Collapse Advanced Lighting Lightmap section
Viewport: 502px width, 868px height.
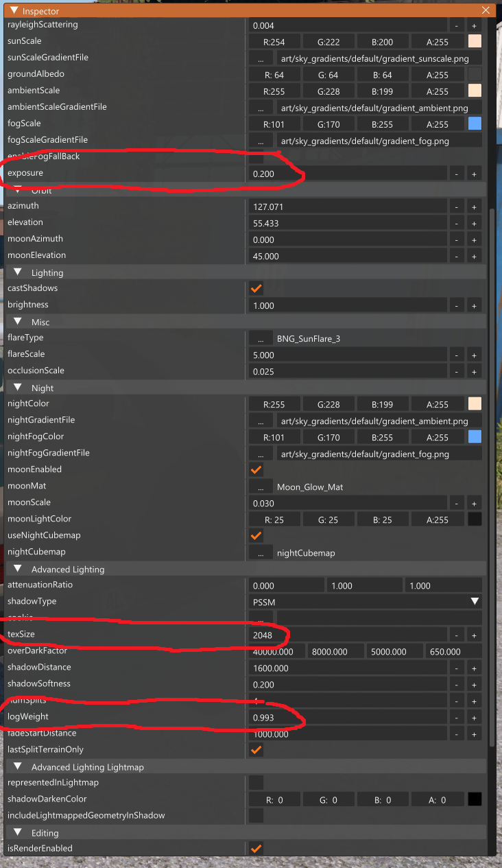click(x=17, y=766)
